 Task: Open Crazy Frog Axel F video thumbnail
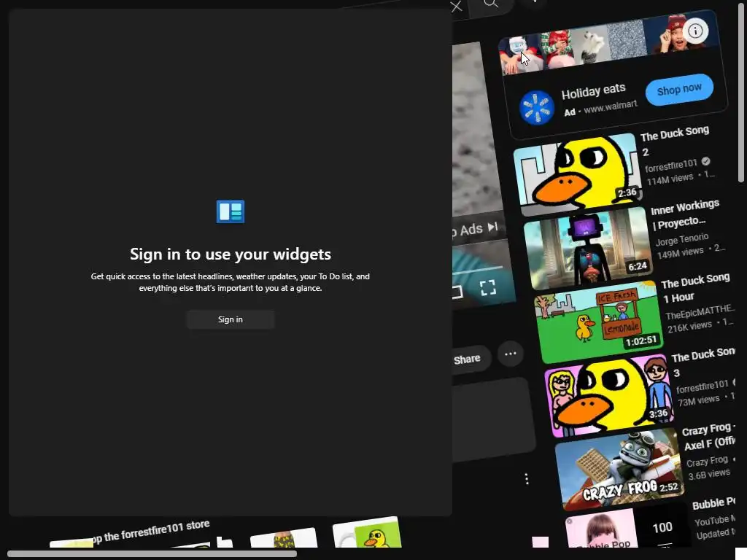[x=620, y=469]
